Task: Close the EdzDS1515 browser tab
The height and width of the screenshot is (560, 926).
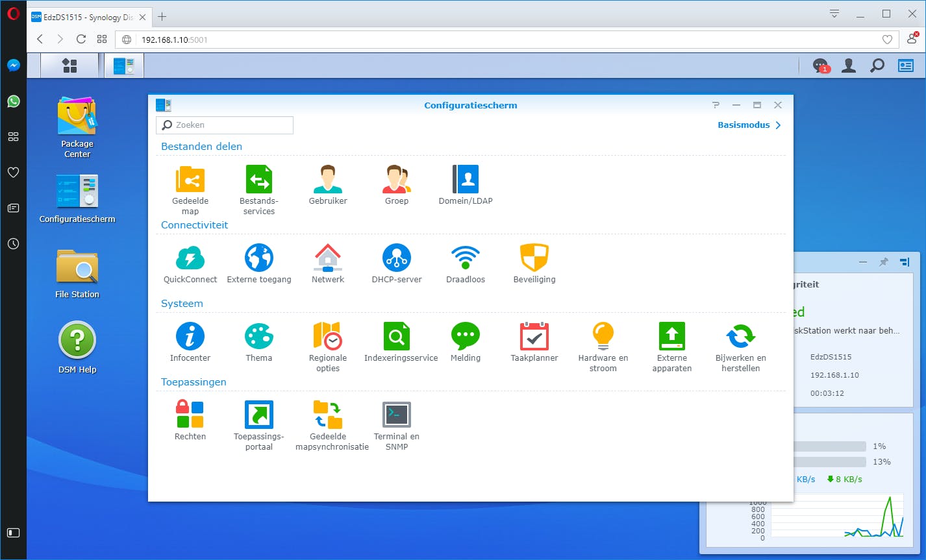Action: (x=143, y=17)
